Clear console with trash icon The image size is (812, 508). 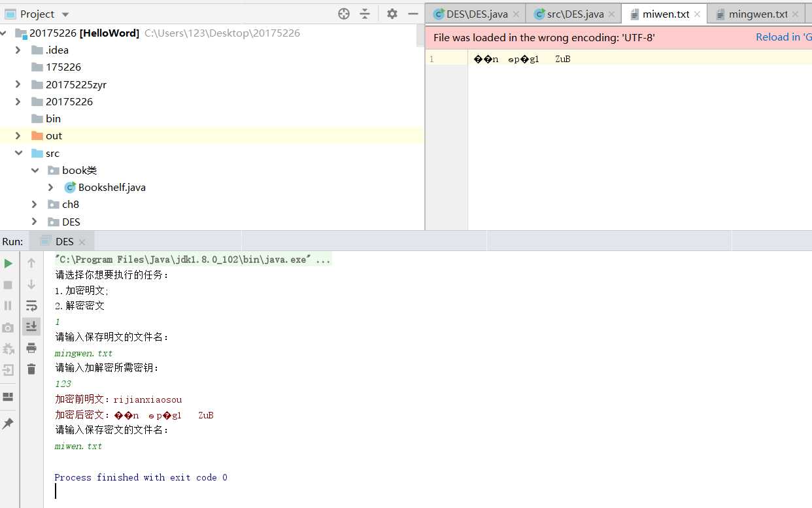(x=31, y=369)
